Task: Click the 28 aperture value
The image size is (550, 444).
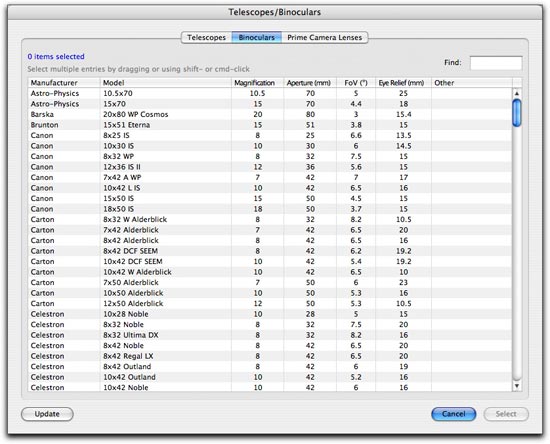Action: coord(310,314)
